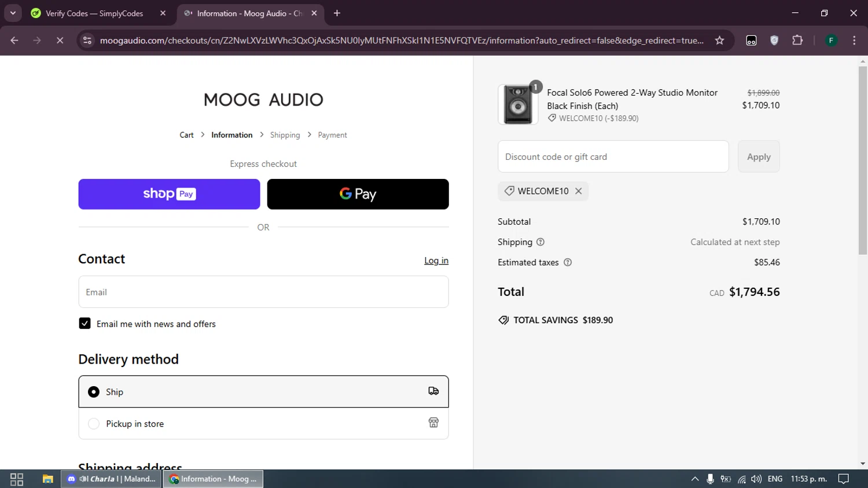Click the MOOG AUDIO logo
Screen dimensions: 868x488
tap(263, 100)
